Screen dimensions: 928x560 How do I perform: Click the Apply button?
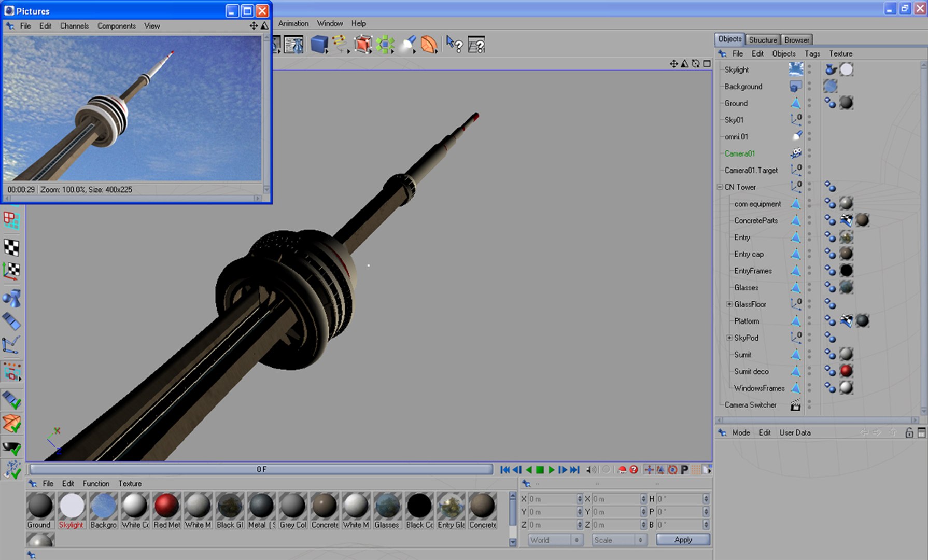(x=683, y=540)
